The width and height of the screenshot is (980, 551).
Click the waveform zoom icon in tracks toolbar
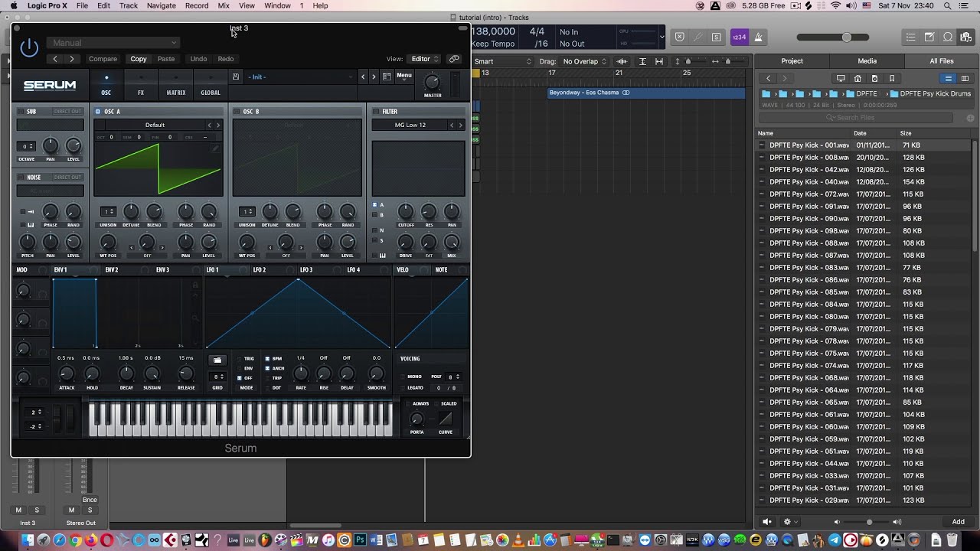(622, 61)
